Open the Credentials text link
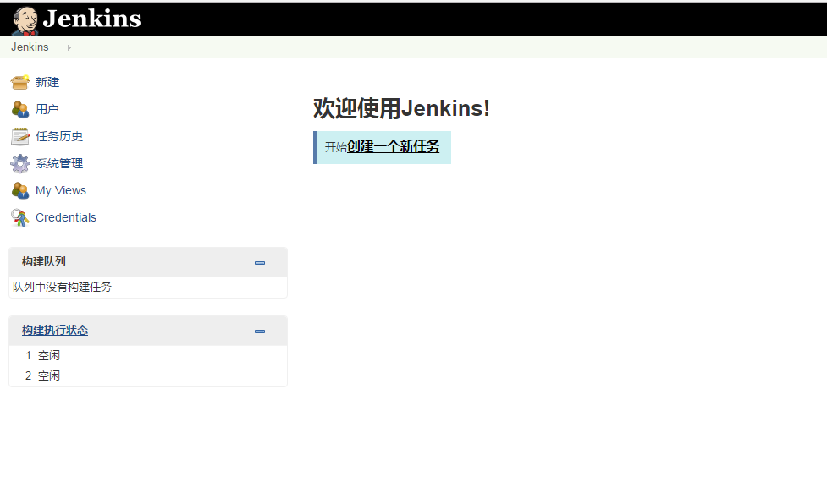The height and width of the screenshot is (504, 827). point(66,217)
